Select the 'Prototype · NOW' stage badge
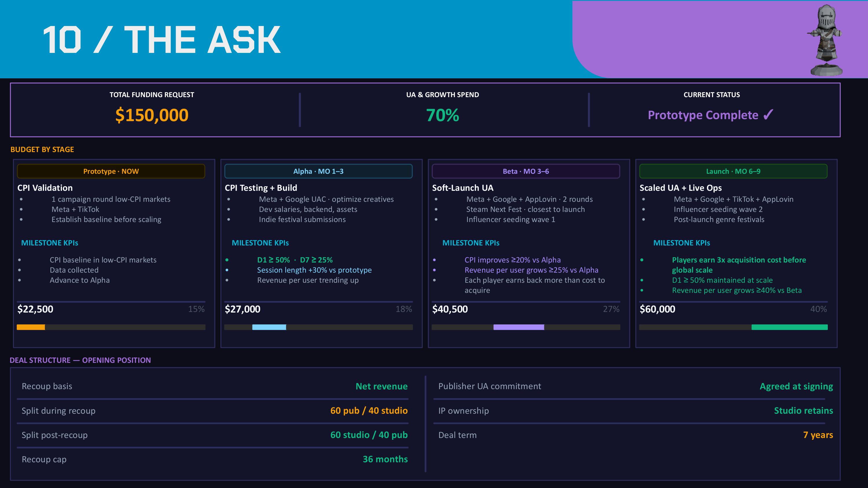The image size is (868, 488). click(111, 171)
